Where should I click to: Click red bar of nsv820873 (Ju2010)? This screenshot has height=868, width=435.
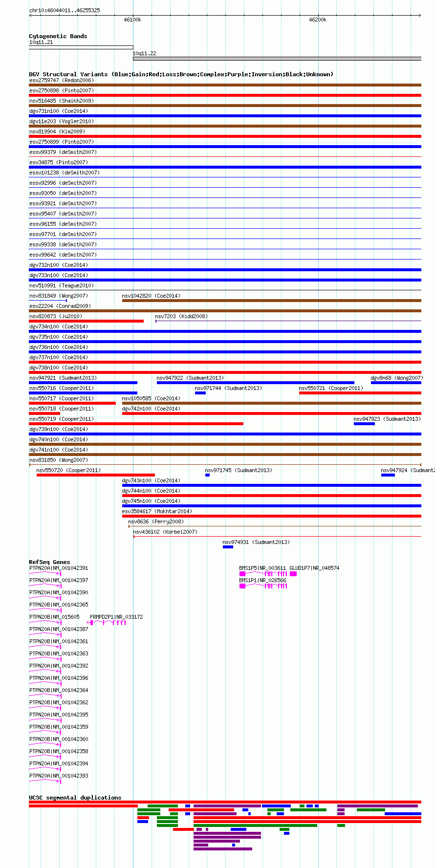[x=87, y=321]
